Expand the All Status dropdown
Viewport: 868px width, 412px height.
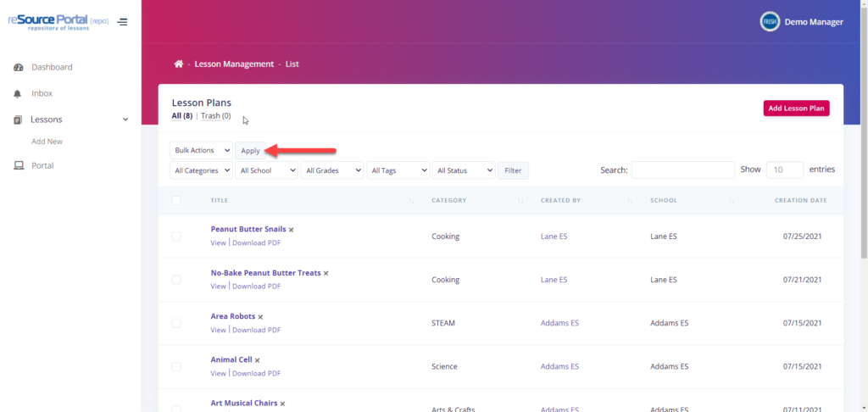(464, 170)
